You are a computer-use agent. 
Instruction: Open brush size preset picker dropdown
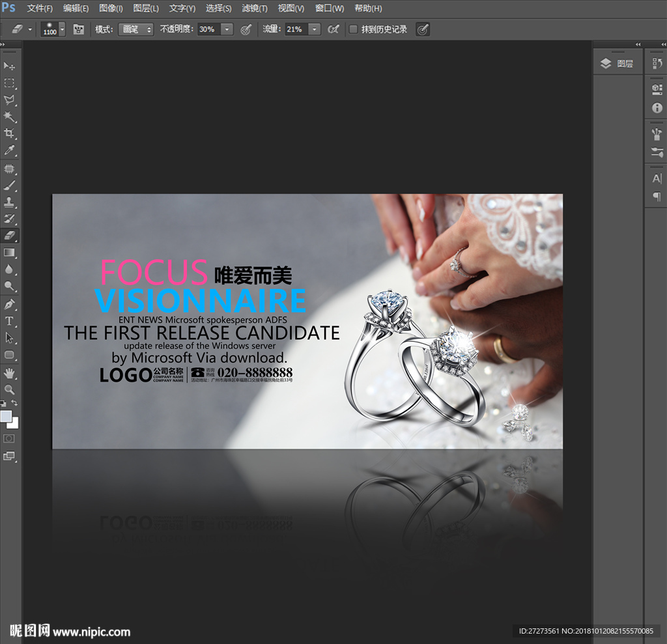click(x=62, y=29)
